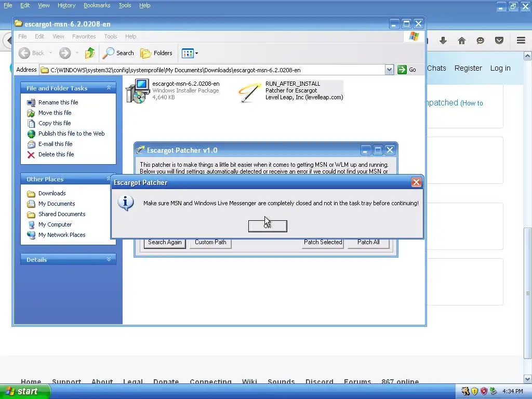532x399 pixels.
Task: Open My Computer link
Action: (55, 224)
